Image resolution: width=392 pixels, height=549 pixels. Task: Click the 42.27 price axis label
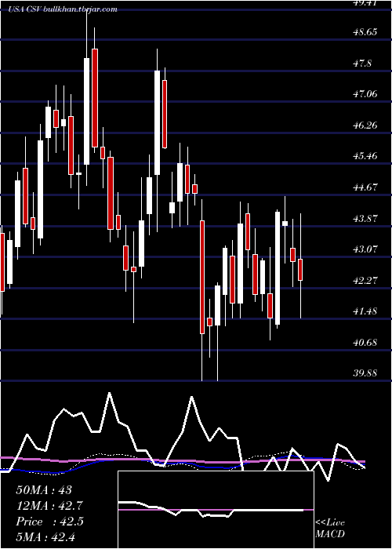click(x=365, y=280)
